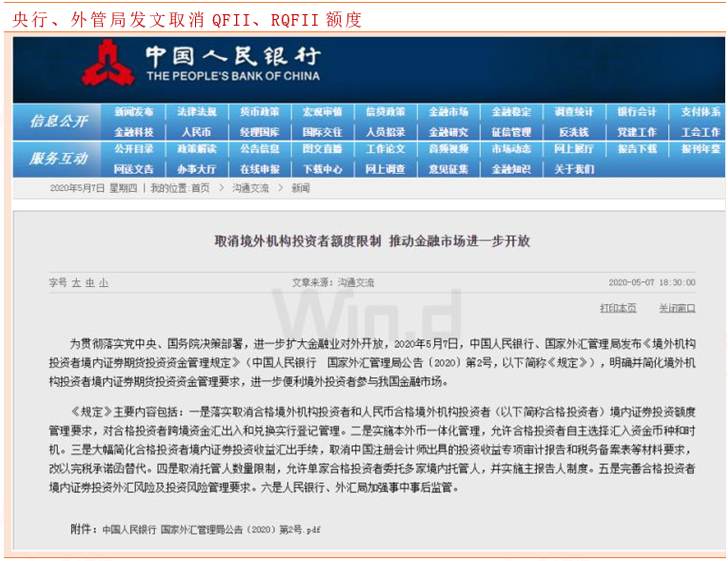This screenshot has width=728, height=561.
Task: Set font size to 大
Action: pos(76,282)
